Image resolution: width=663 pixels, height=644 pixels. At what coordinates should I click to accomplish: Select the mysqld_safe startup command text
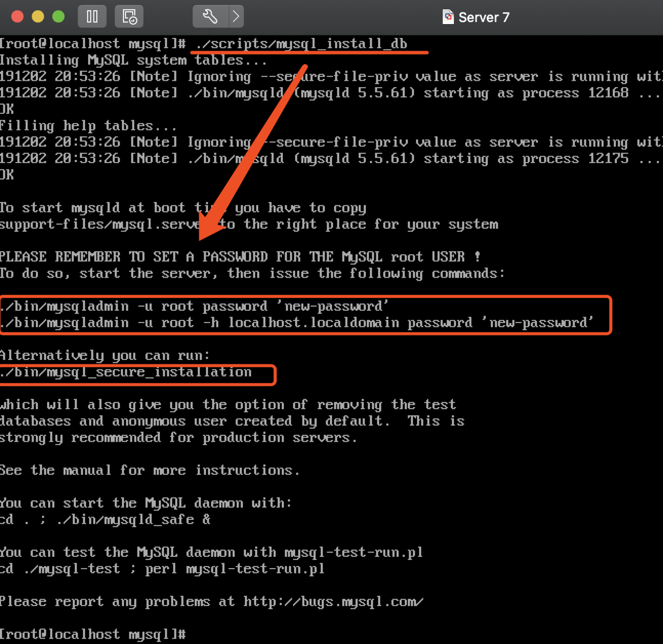point(104,519)
